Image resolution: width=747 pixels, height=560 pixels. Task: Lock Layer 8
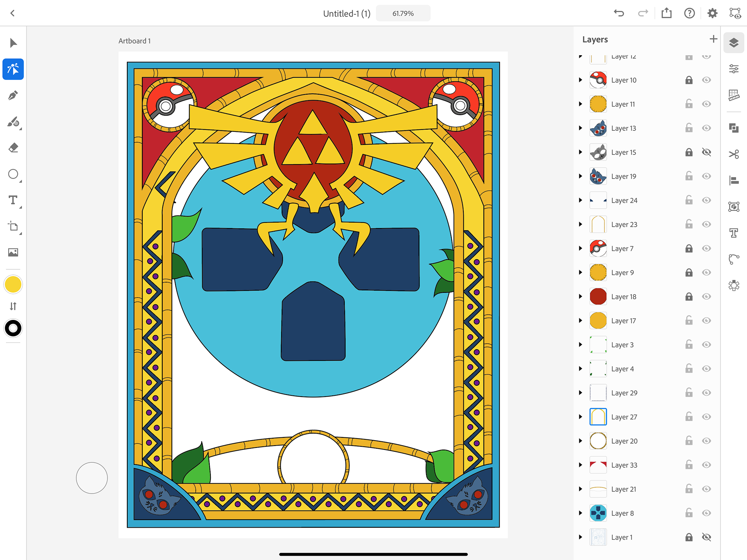[x=689, y=513]
